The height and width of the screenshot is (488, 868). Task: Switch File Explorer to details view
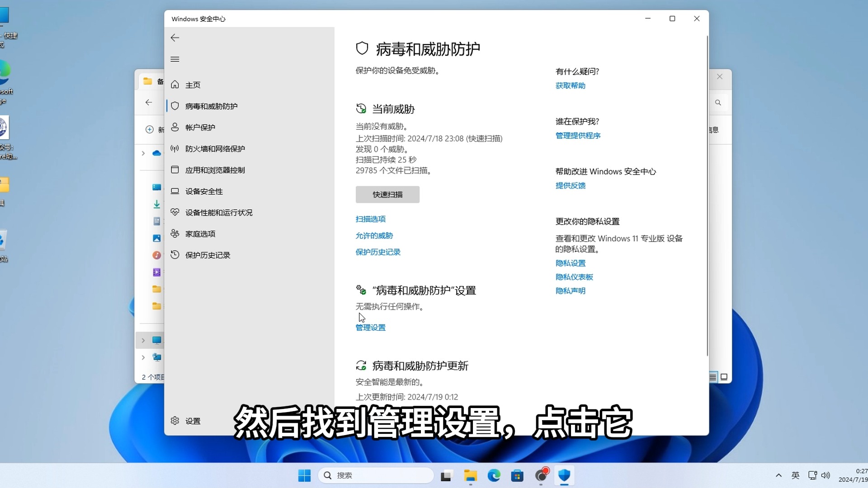(713, 377)
